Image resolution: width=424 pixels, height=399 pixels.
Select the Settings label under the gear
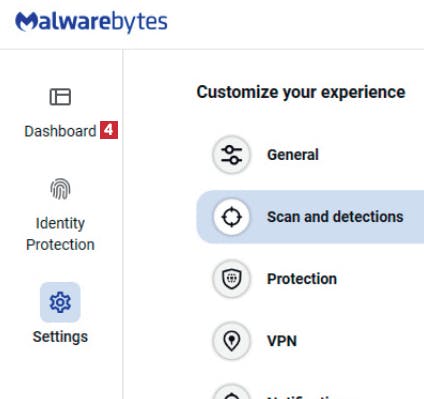[x=60, y=337]
